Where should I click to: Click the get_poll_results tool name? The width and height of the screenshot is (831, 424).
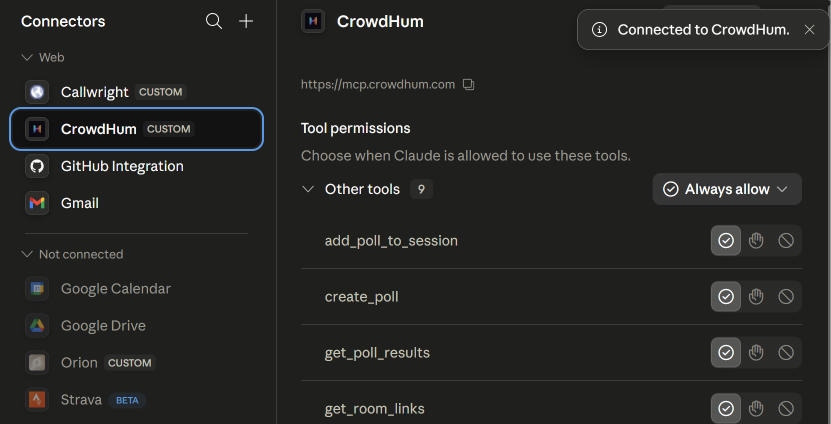click(377, 352)
